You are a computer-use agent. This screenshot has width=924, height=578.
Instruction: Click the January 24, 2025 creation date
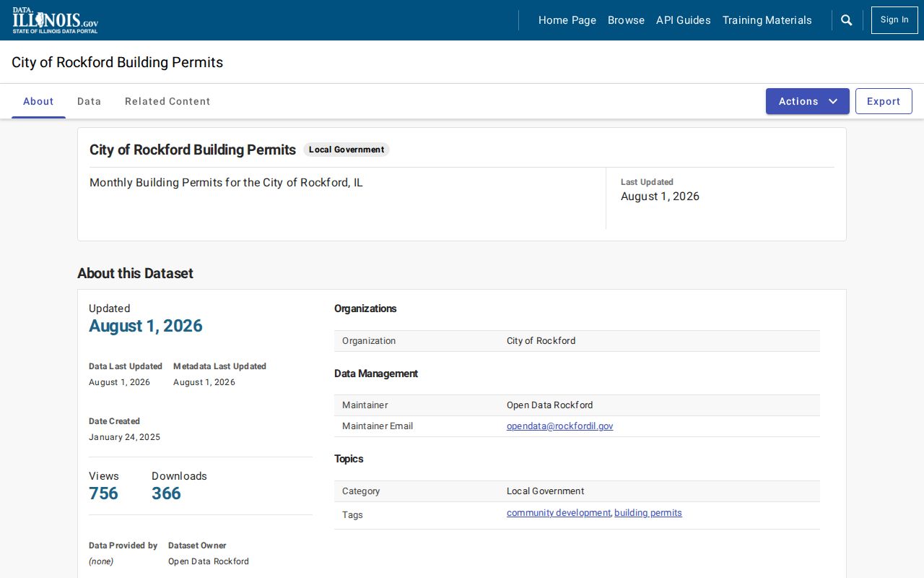[x=125, y=437]
